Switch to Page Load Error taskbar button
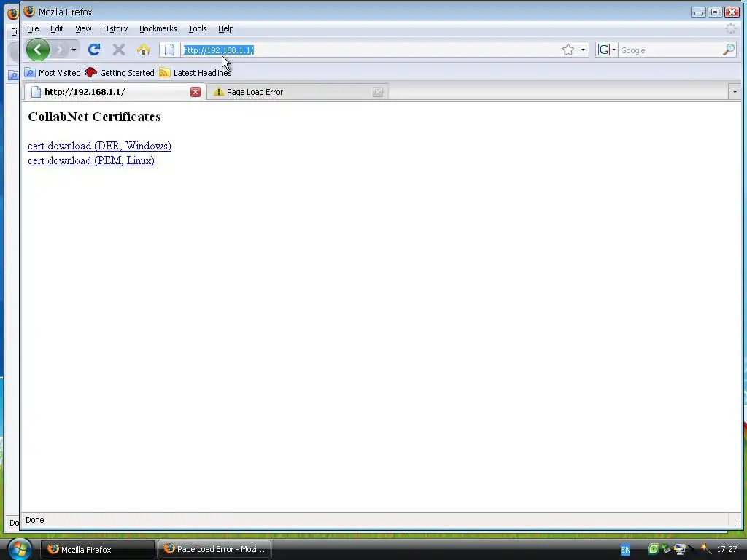The height and width of the screenshot is (560, 747). point(214,549)
